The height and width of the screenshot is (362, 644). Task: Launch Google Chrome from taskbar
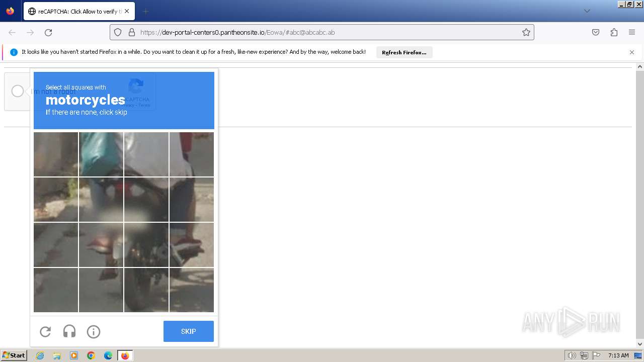(91, 355)
